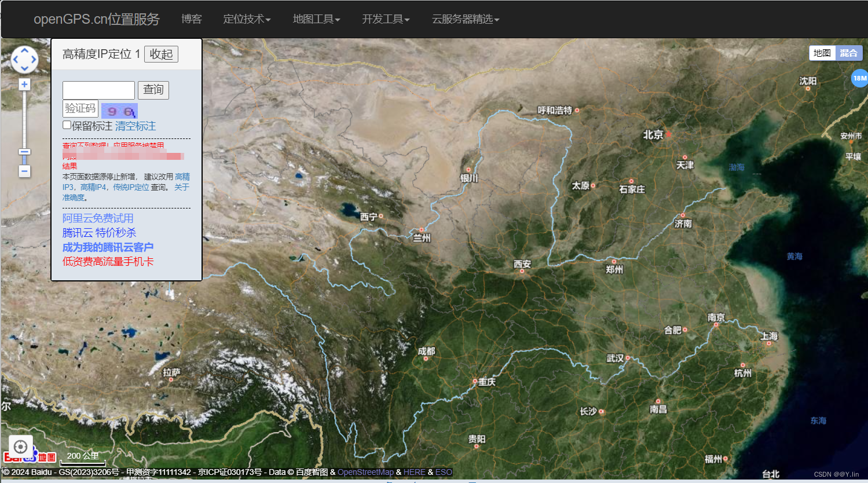Click the 福州 city label

point(713,459)
